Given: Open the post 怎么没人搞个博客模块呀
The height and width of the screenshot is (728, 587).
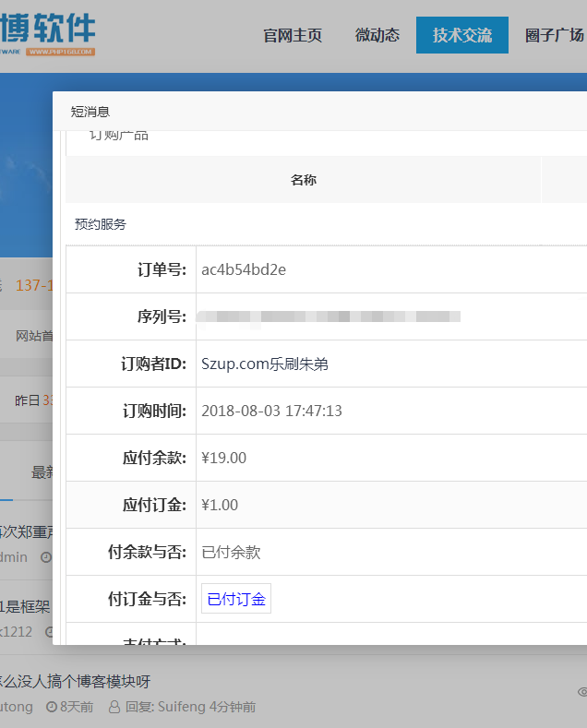Looking at the screenshot, I should (x=74, y=682).
